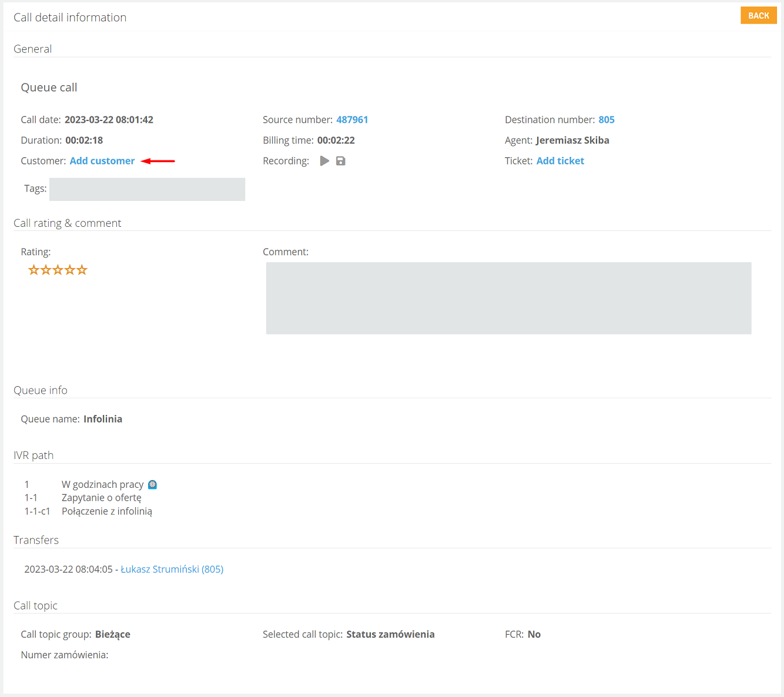784x697 pixels.
Task: Open destination number 805
Action: [x=607, y=120]
